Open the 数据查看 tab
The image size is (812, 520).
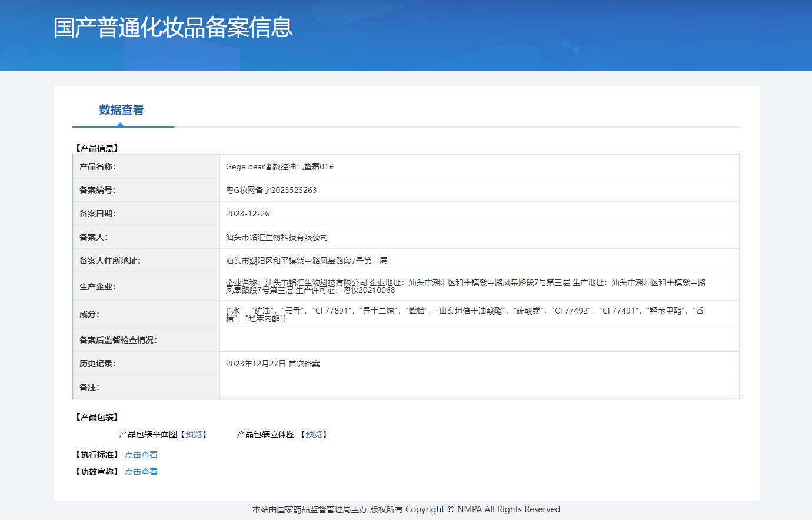[121, 110]
